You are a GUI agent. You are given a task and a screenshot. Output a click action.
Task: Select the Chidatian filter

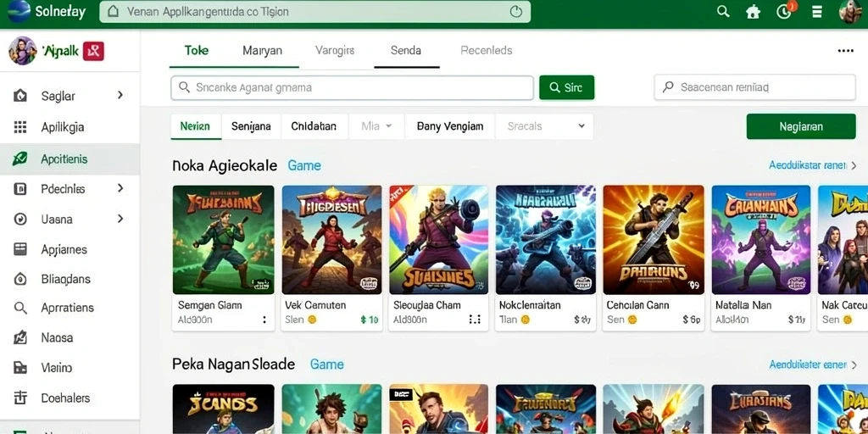coord(314,126)
